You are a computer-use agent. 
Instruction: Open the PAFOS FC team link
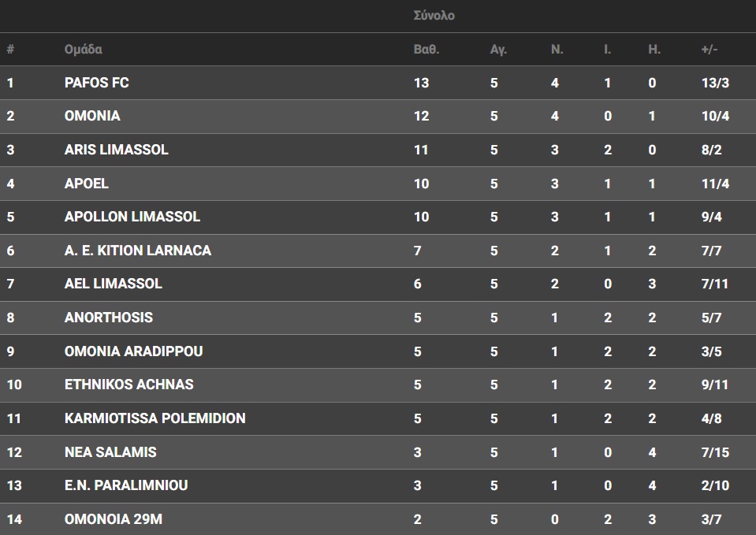click(x=96, y=83)
